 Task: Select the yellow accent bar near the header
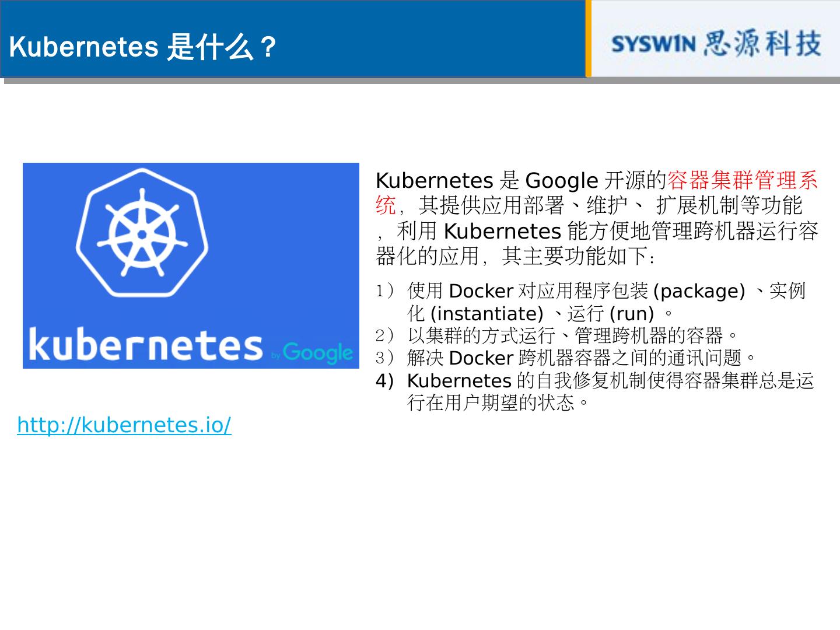[x=590, y=38]
